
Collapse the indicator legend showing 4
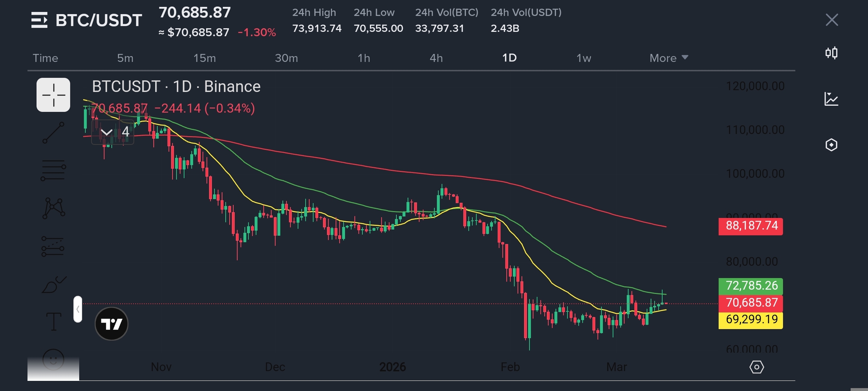coord(107,132)
